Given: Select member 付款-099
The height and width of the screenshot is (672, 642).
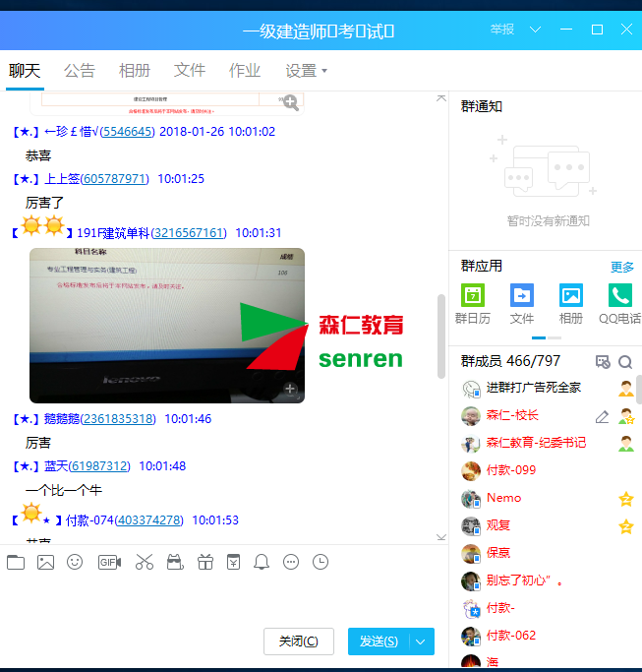Looking at the screenshot, I should tap(511, 470).
